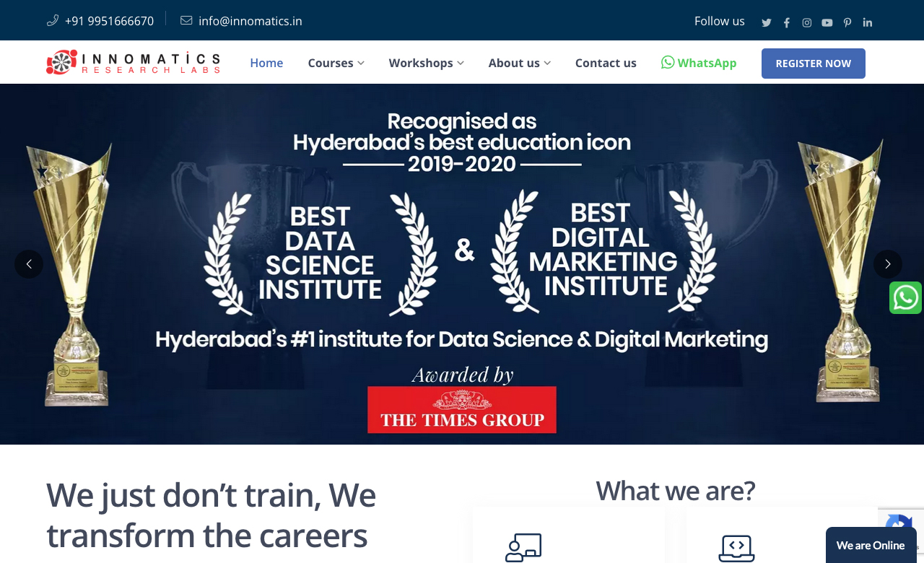
Task: Click the phone icon in top bar
Action: [x=53, y=20]
